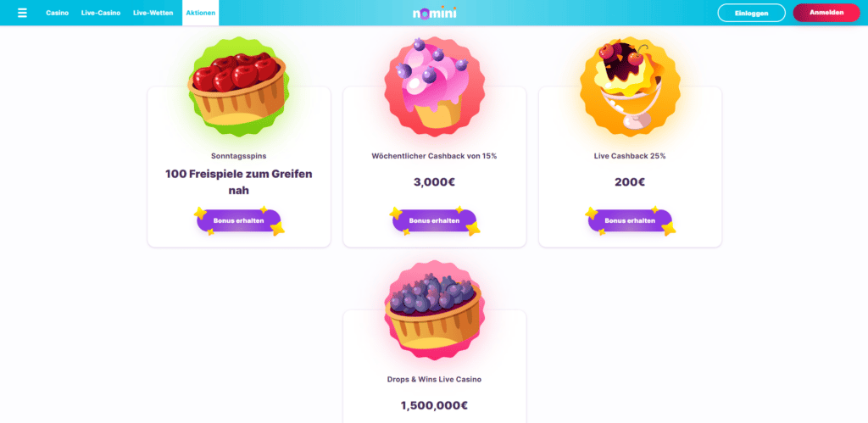Get bonus for weekly 15% cashback

[435, 220]
